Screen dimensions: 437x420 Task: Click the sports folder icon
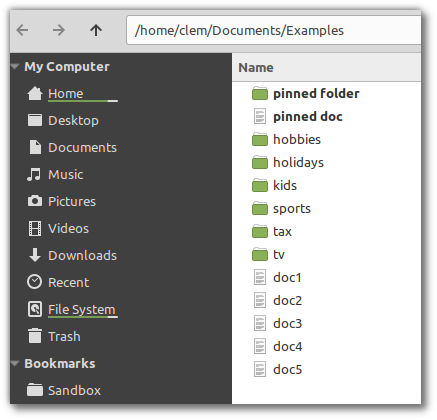click(x=260, y=208)
